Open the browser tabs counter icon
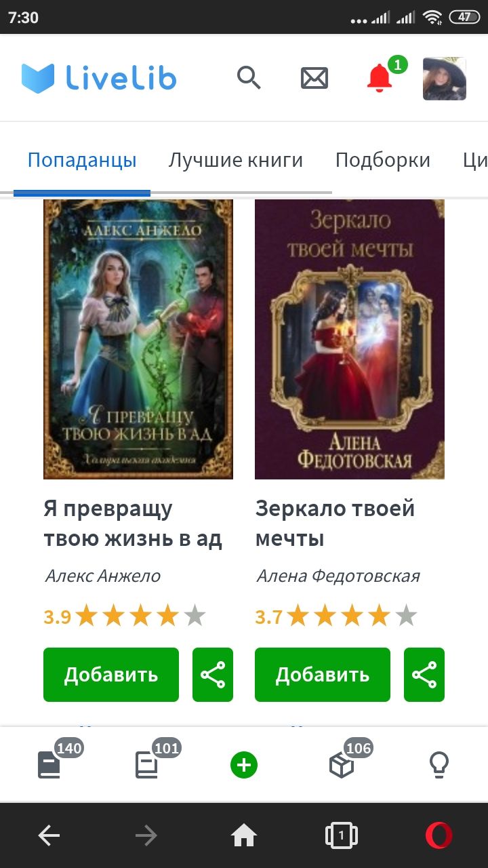This screenshot has width=488, height=868. (x=342, y=836)
